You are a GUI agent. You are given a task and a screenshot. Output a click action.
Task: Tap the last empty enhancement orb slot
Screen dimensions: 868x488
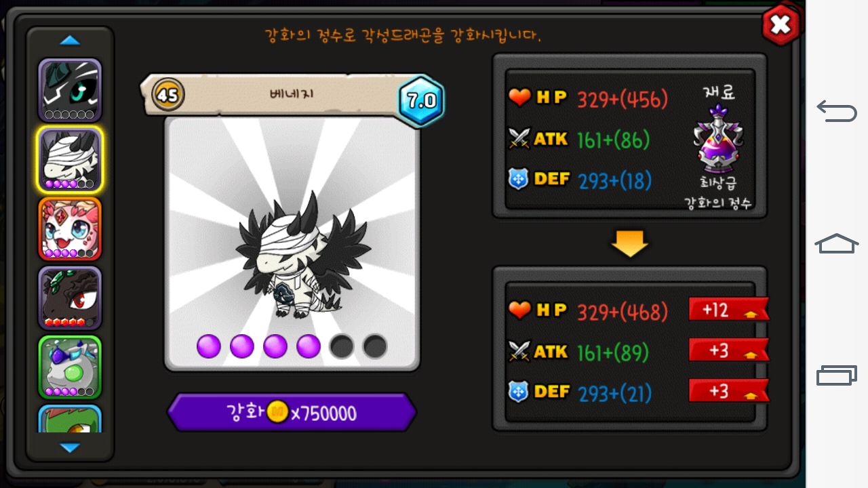(375, 346)
